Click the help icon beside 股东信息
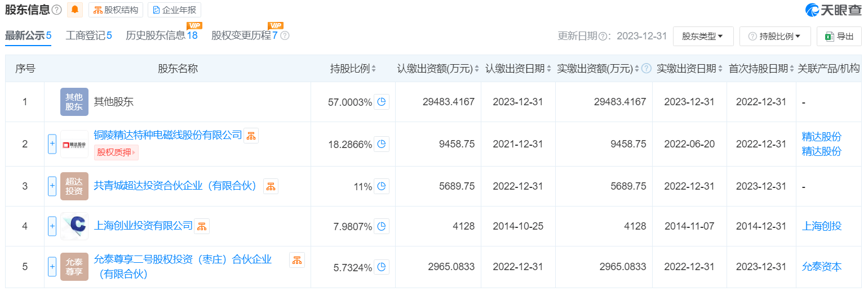The width and height of the screenshot is (868, 296). tap(56, 10)
